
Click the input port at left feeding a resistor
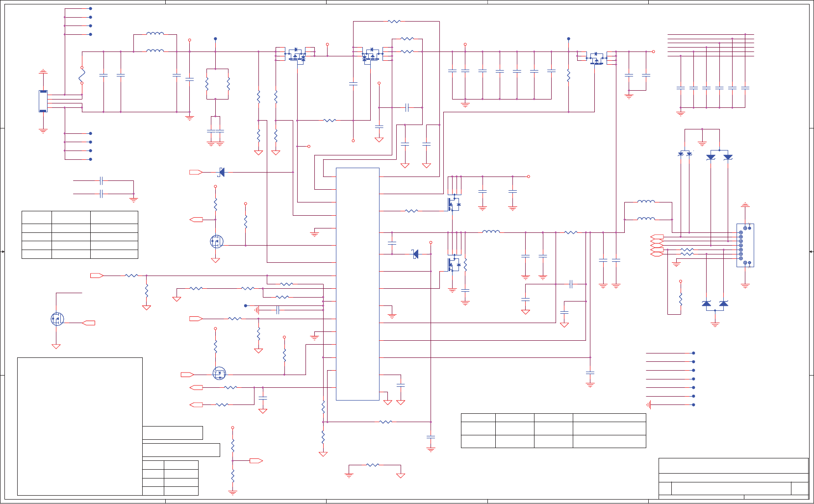coord(97,276)
